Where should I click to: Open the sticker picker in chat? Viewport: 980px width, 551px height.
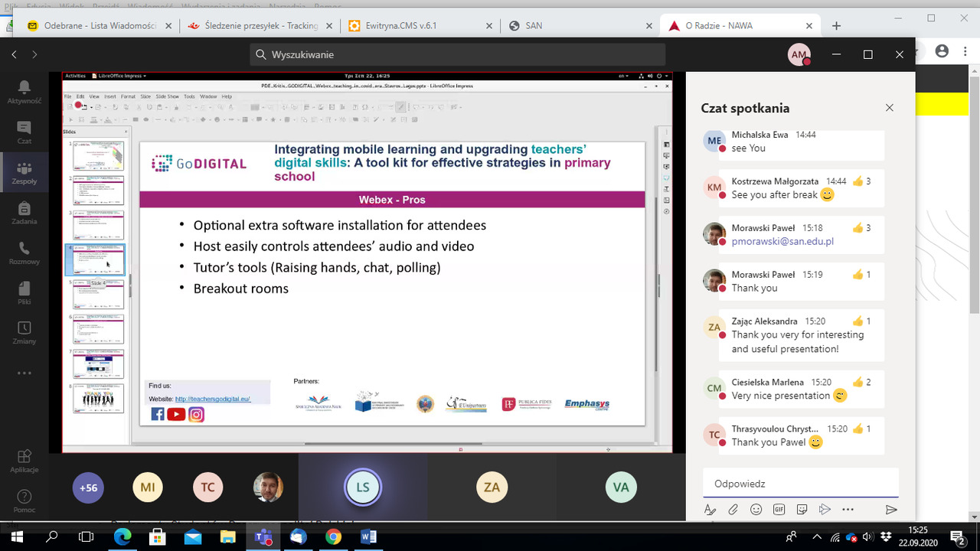pyautogui.click(x=802, y=510)
